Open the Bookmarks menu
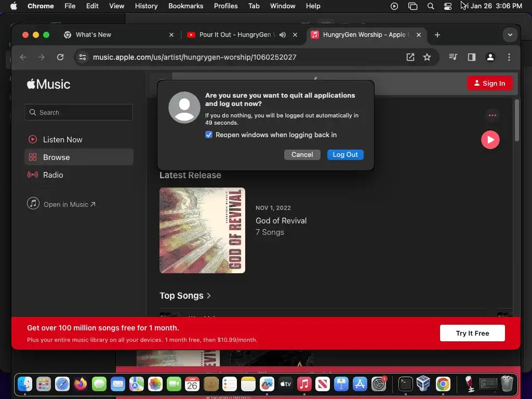This screenshot has height=399, width=532. pyautogui.click(x=185, y=6)
